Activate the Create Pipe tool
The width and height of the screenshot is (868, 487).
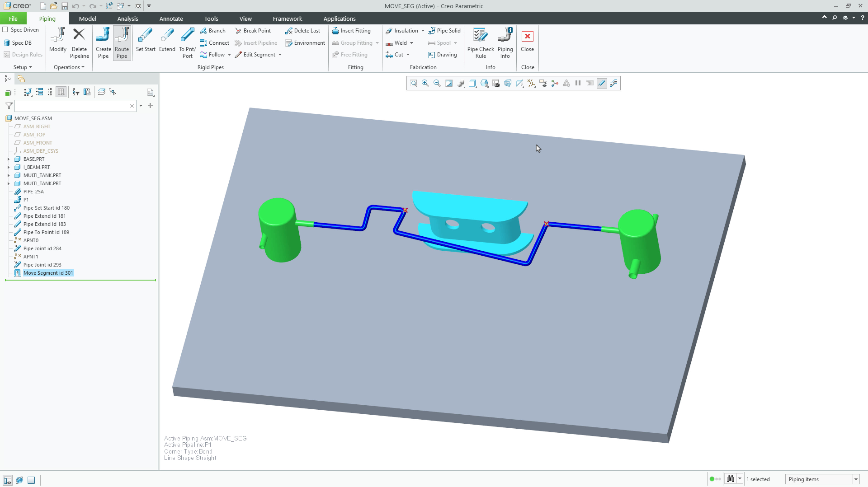click(x=103, y=43)
